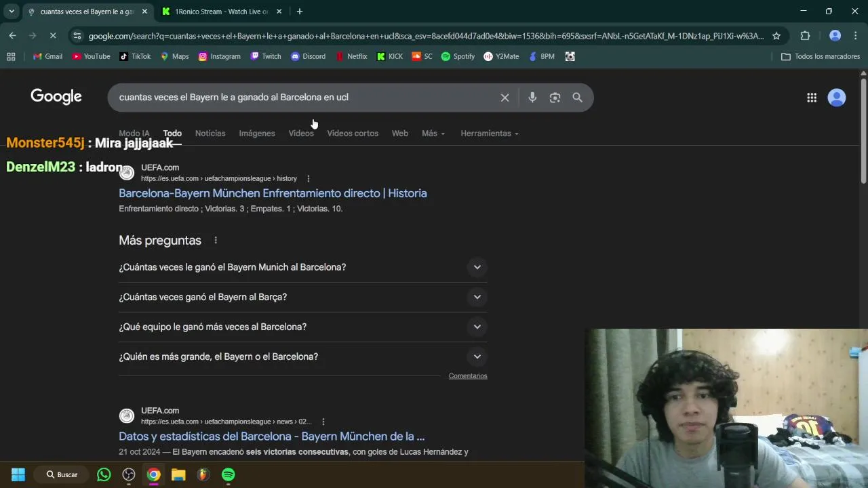Open YouTube bookmark
Image resolution: width=868 pixels, height=488 pixels.
(91, 56)
